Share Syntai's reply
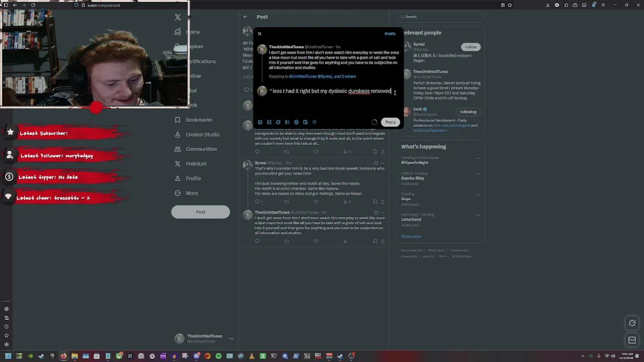The height and width of the screenshot is (362, 644). click(x=382, y=202)
